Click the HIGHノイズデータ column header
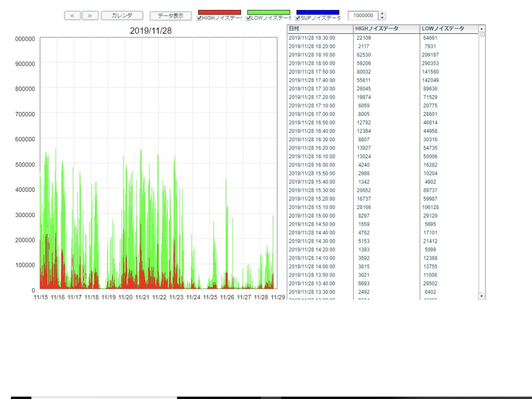This screenshot has height=399, width=532. click(x=387, y=29)
